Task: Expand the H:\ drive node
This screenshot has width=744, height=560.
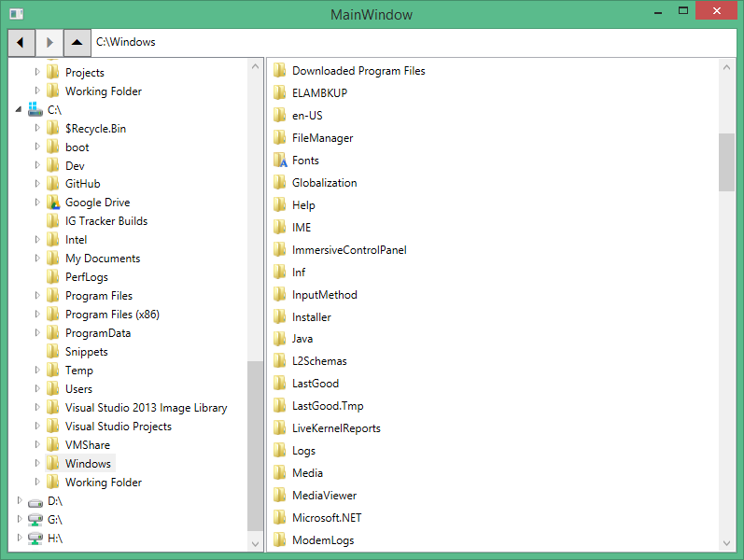Action: pyautogui.click(x=20, y=539)
